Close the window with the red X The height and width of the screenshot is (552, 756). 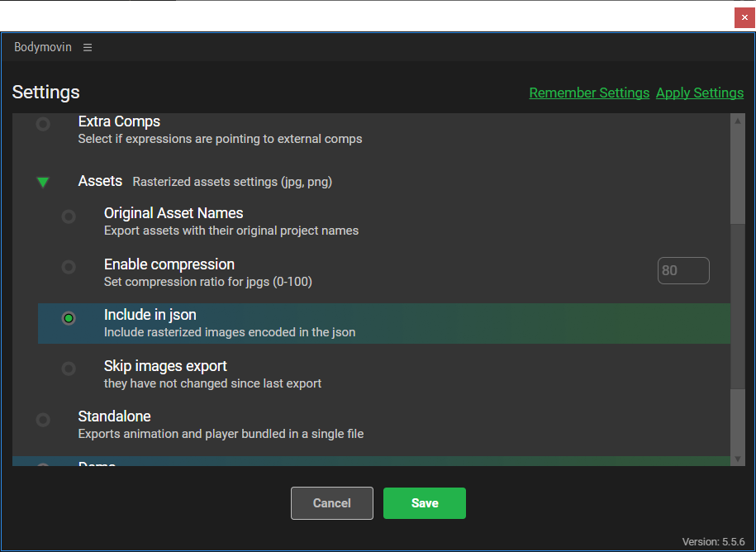point(744,17)
